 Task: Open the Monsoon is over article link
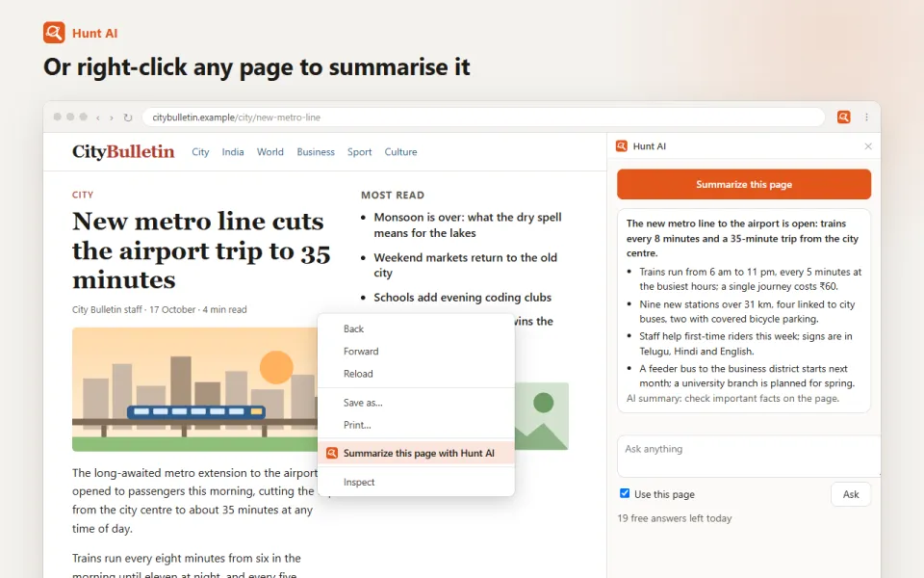(468, 224)
